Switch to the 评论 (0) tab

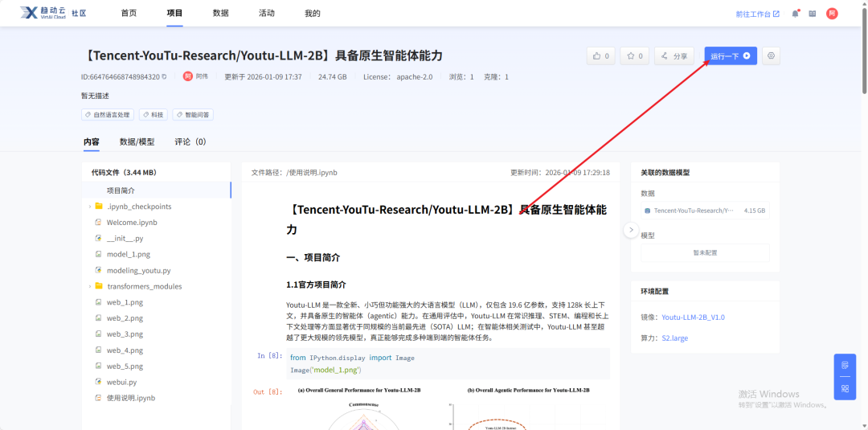[x=190, y=141]
